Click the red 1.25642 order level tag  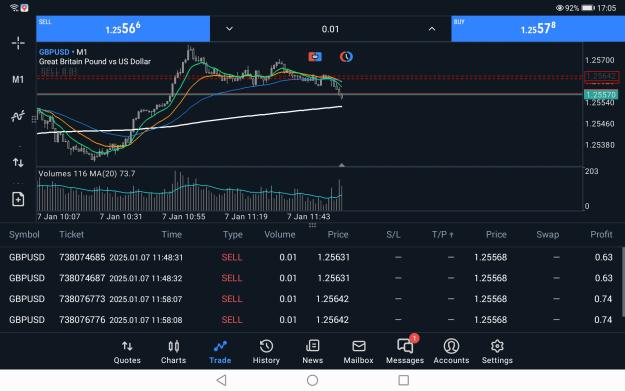point(601,76)
